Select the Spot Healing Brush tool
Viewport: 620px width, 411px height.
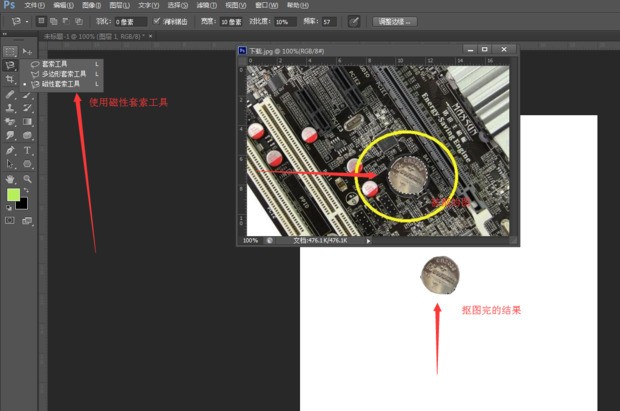coord(10,95)
